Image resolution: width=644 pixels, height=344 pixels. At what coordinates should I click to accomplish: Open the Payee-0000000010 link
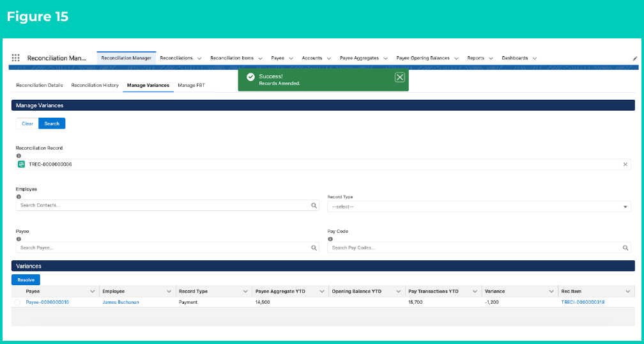pos(47,302)
